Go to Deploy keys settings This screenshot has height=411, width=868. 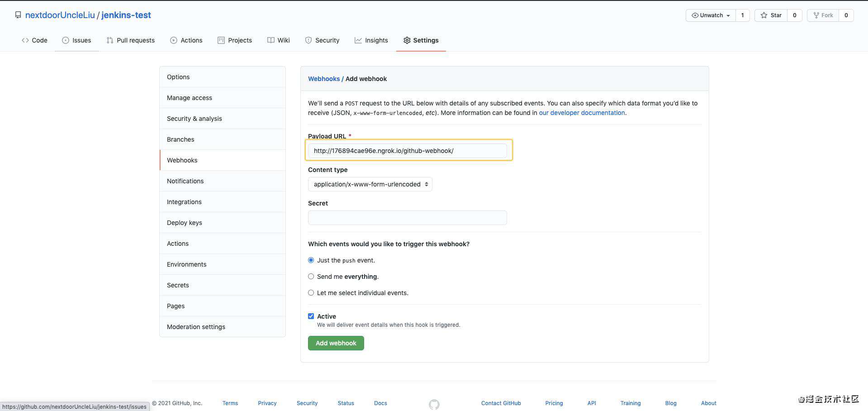223,223
